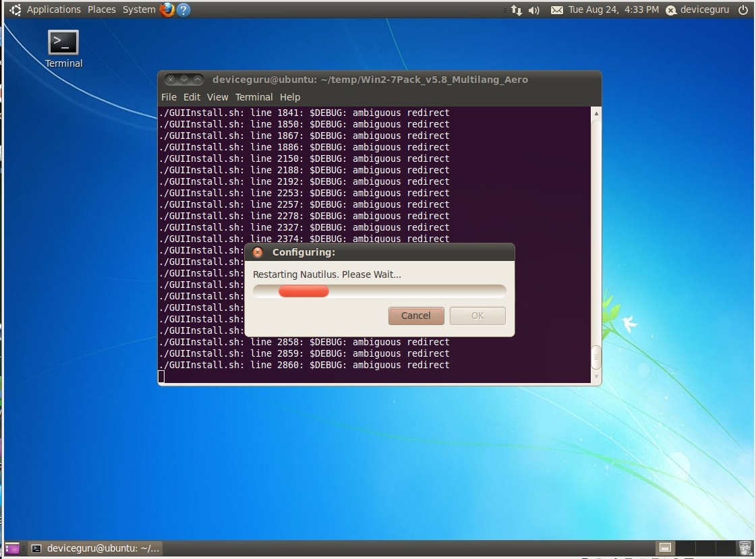Cancel the Nautilus restart dialog
This screenshot has height=559, width=756.
(416, 316)
